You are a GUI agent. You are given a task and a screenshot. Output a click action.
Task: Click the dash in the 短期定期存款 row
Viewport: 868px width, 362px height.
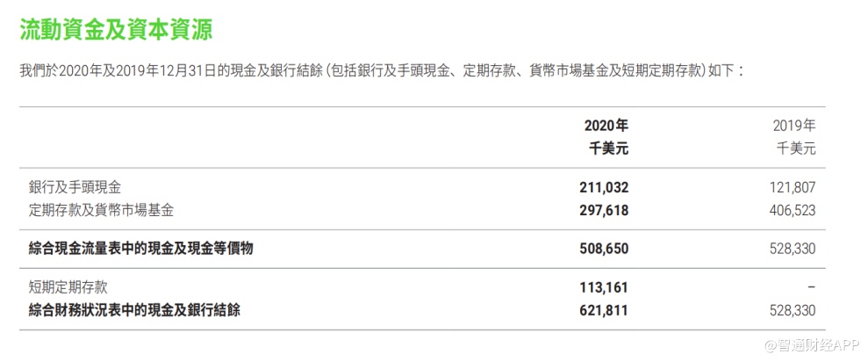811,287
